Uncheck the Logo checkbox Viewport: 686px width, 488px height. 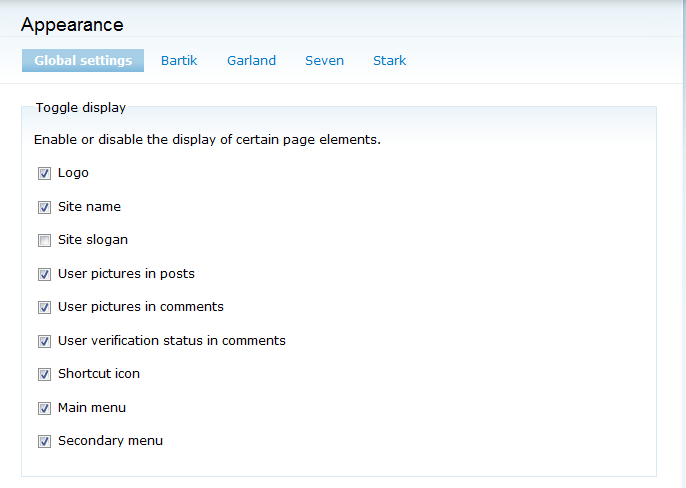pyautogui.click(x=44, y=173)
